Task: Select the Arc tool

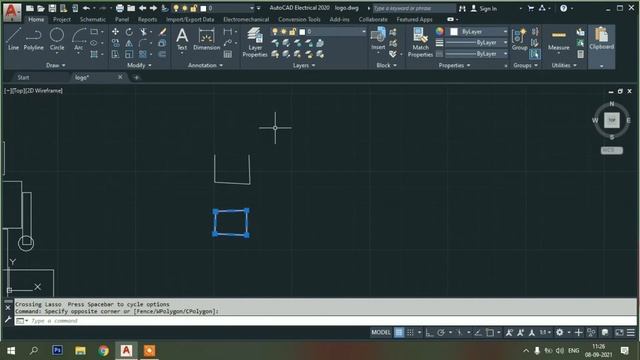Action: point(78,39)
